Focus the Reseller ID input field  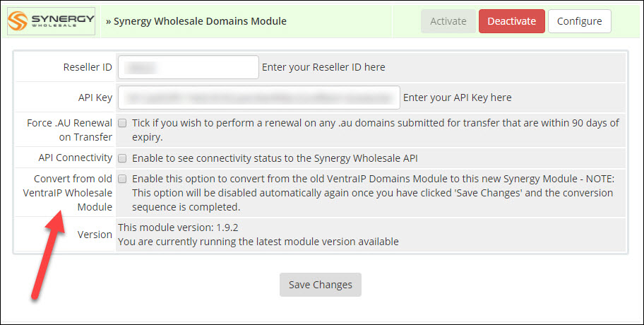point(189,67)
